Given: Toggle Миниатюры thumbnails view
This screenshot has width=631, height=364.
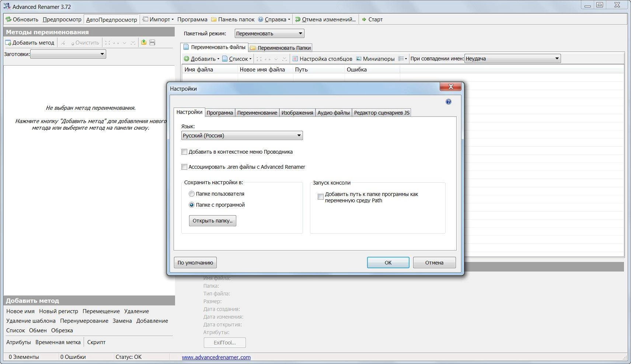Looking at the screenshot, I should [375, 59].
